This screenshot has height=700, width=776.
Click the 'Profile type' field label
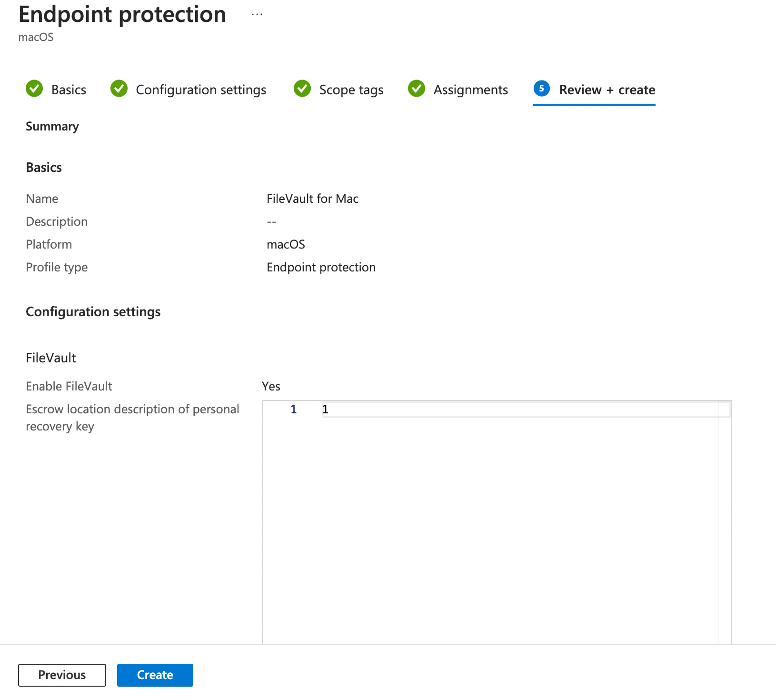(x=57, y=268)
